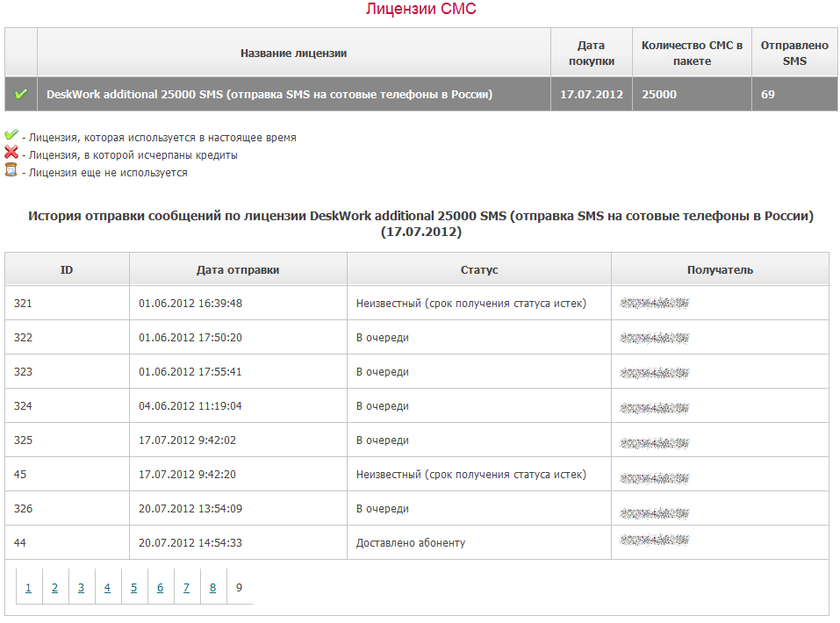Click the 'Дата отправки' column header
Viewport: 840px width, 623px height.
[x=238, y=269]
